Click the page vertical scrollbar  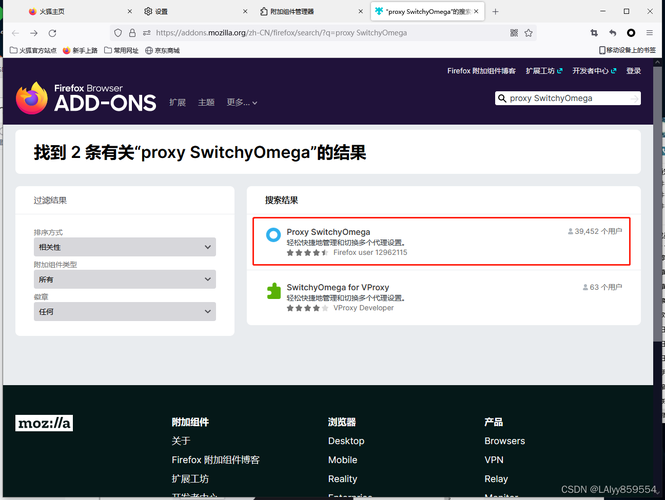657,204
